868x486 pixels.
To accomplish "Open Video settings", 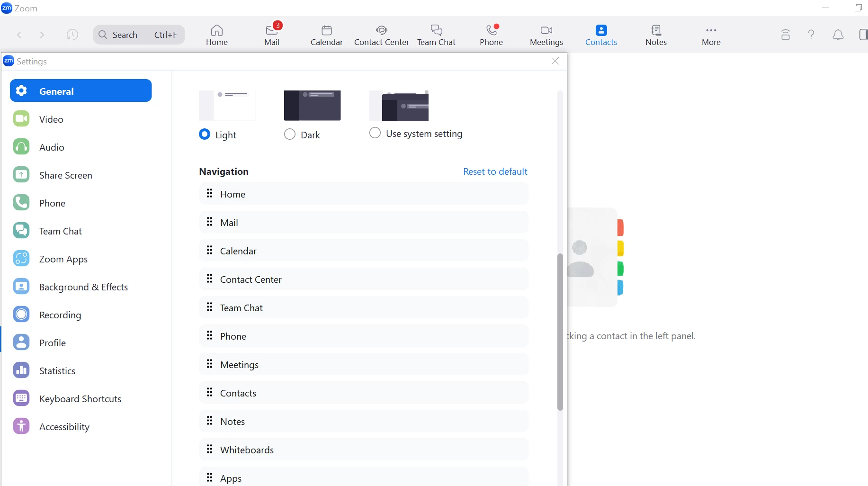I will pos(81,119).
